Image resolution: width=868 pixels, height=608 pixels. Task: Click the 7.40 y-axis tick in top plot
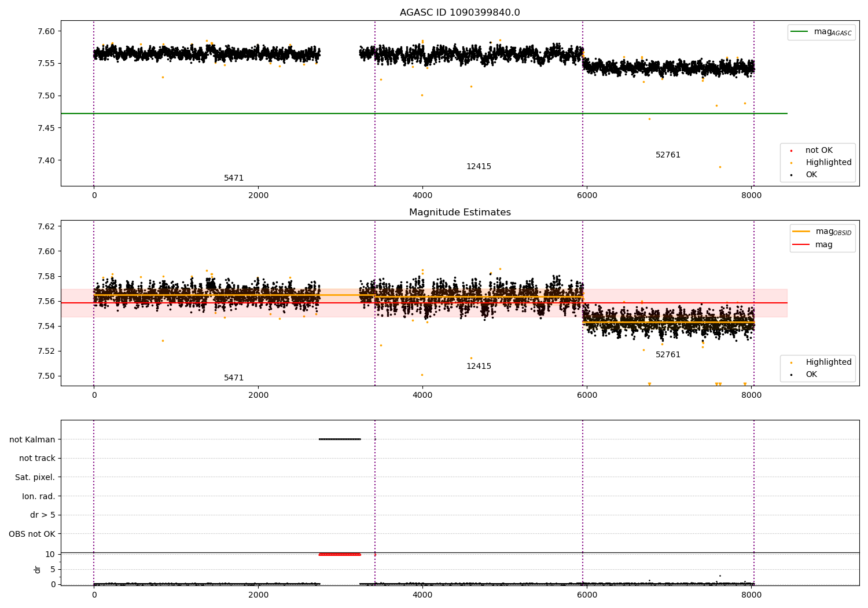(45, 160)
